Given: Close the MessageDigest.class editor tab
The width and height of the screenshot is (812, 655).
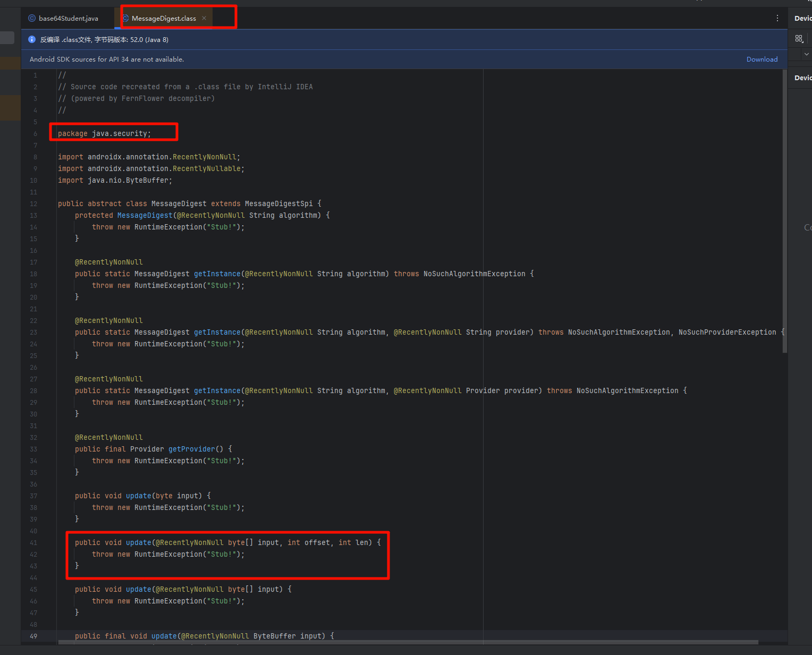Looking at the screenshot, I should click(x=204, y=18).
